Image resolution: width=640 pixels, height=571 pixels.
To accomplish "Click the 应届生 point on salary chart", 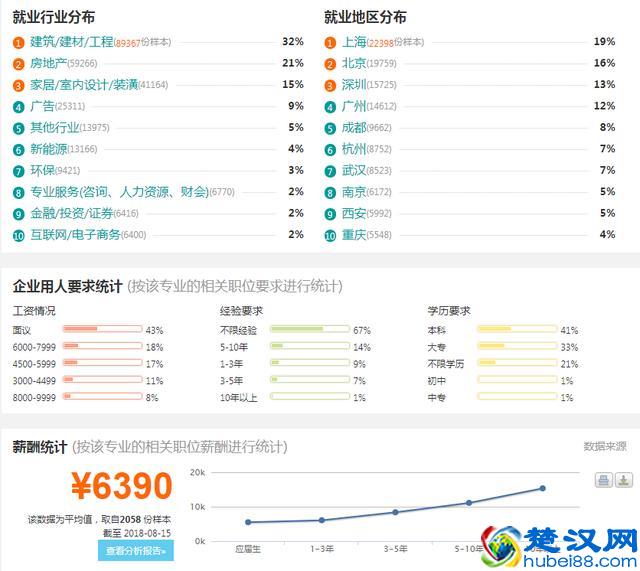I will [248, 522].
